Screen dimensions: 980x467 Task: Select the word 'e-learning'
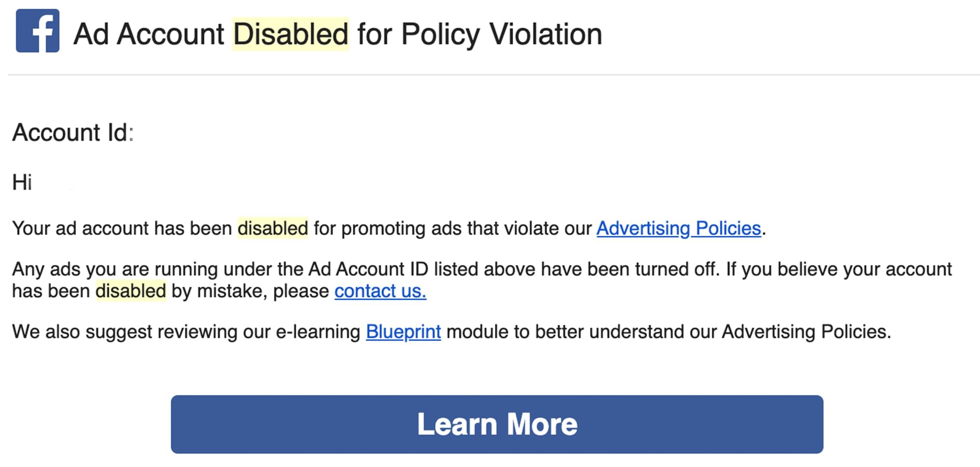(318, 332)
